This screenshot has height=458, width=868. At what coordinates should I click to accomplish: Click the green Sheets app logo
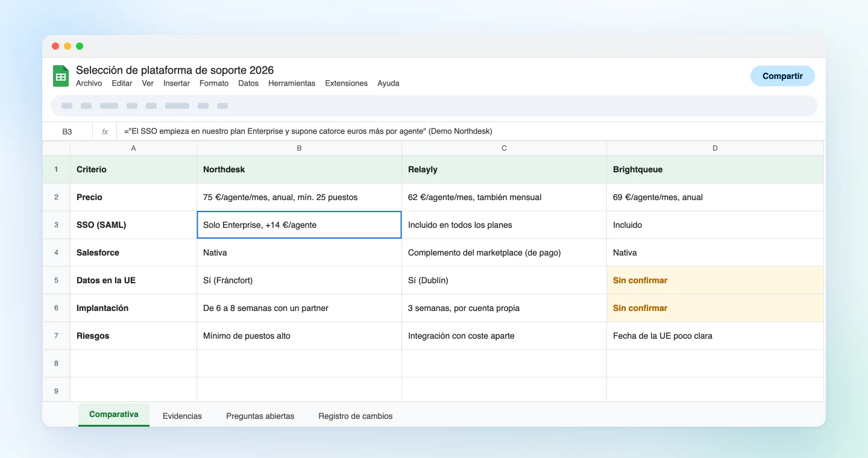coord(61,76)
